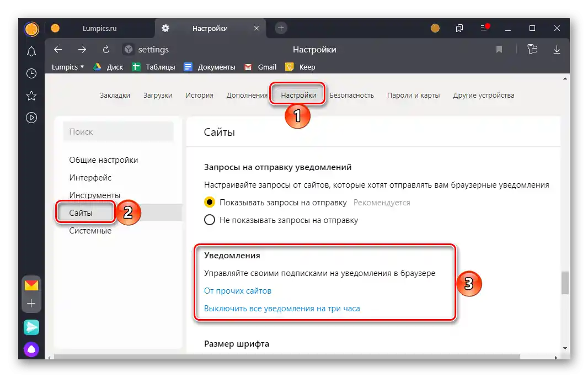The image size is (588, 377).
Task: Enable "Показывать запросы на отправку" option
Action: click(210, 203)
